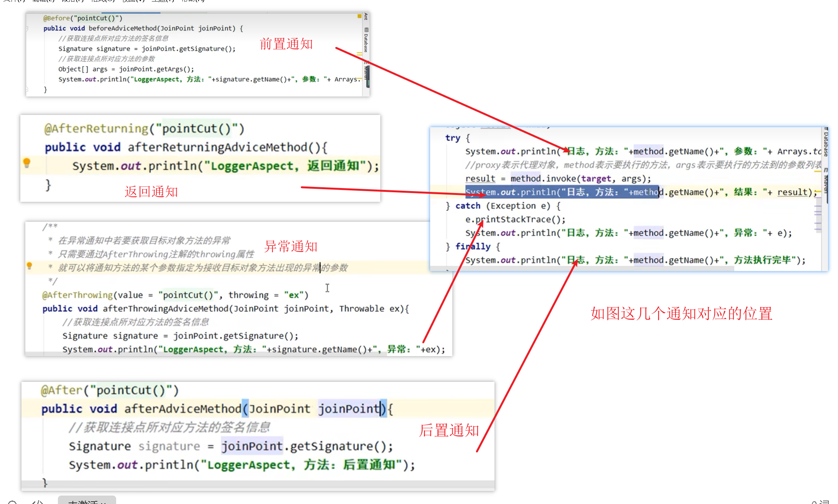This screenshot has width=838, height=504.
Task: Collapse beforeAdviceMethod using its gutter fold marker
Action: point(27,28)
